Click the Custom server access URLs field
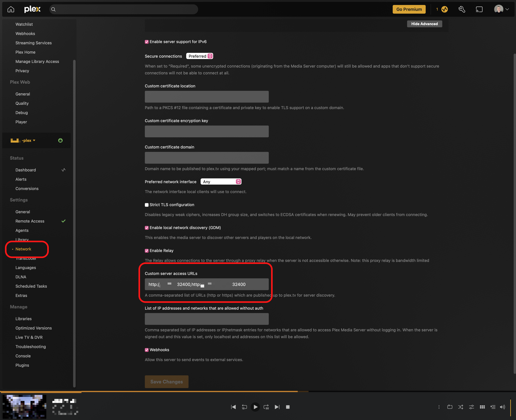The height and width of the screenshot is (420, 516). [x=207, y=284]
